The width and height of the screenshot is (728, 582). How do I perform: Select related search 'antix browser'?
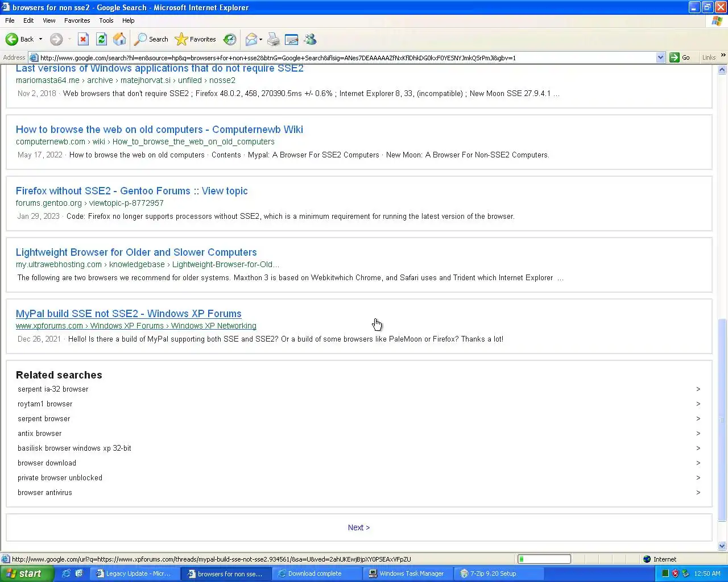pos(40,434)
